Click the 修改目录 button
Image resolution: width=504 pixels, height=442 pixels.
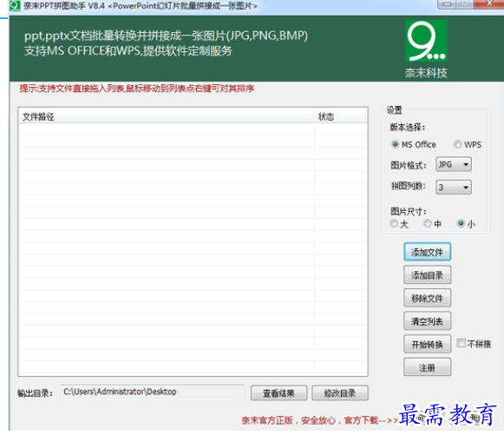[x=340, y=393]
